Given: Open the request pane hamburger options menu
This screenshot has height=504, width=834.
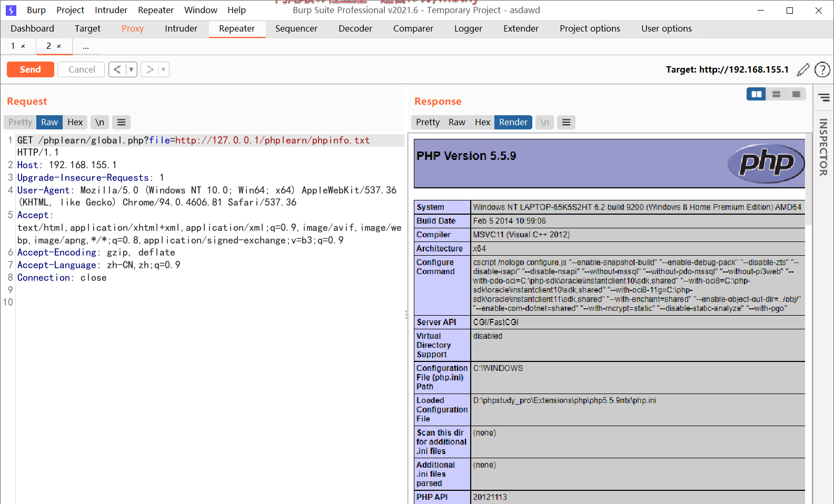Looking at the screenshot, I should 121,122.
